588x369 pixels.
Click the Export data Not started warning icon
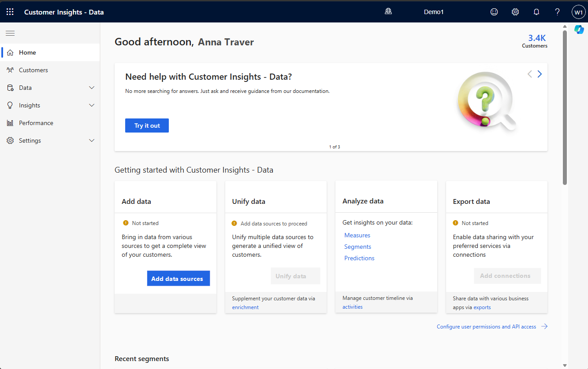[x=456, y=223]
